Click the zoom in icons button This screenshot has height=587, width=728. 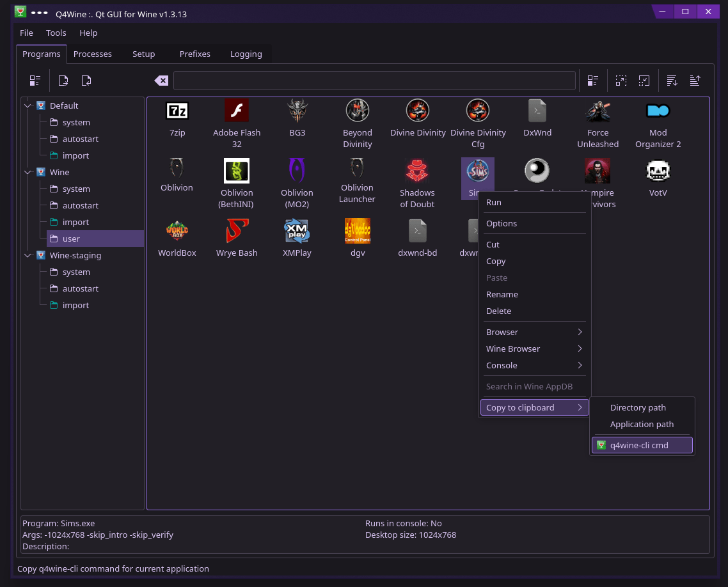[x=621, y=81]
